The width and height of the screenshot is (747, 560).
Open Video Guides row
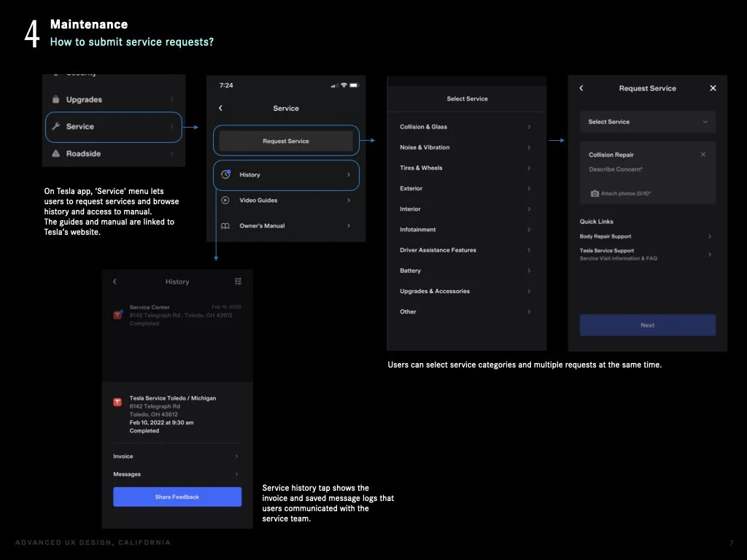(x=286, y=200)
